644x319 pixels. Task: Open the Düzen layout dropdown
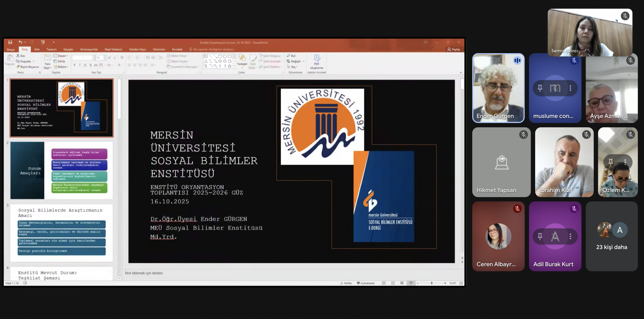(x=61, y=56)
